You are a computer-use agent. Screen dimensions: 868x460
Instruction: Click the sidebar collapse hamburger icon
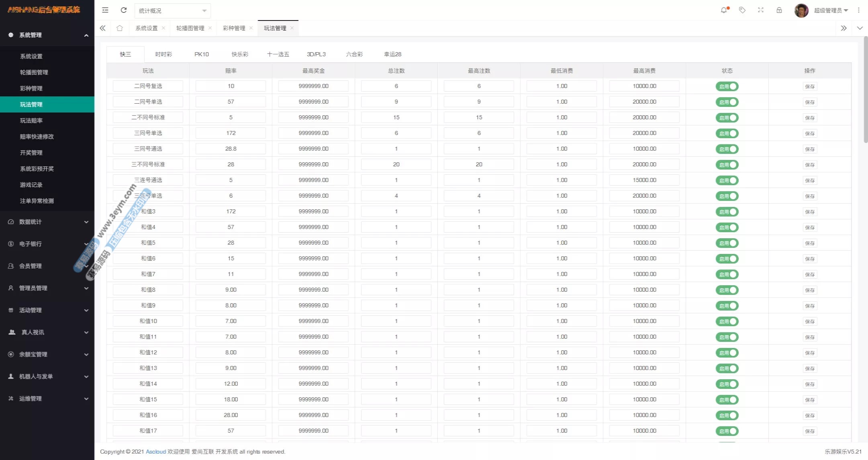coord(105,10)
